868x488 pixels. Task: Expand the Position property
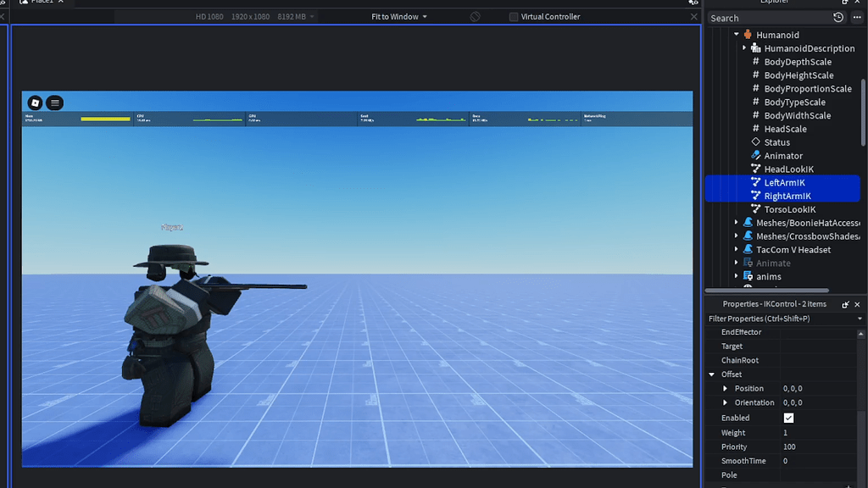tap(726, 388)
